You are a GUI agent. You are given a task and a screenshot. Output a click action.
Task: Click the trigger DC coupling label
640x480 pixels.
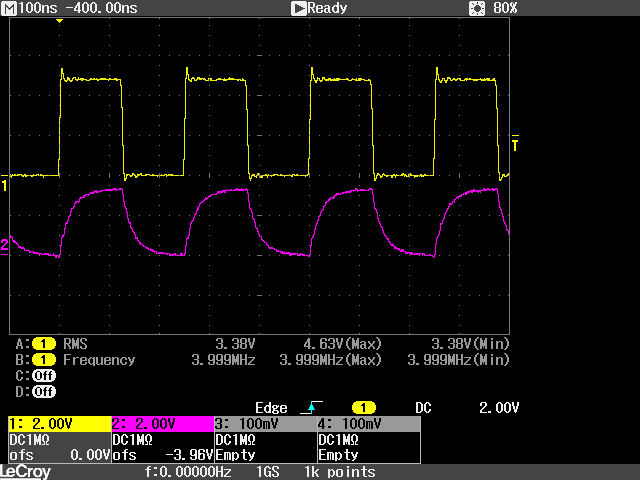pos(423,408)
